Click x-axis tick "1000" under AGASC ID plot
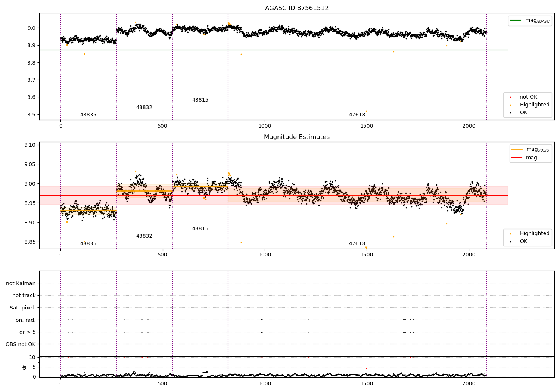The height and width of the screenshot is (392, 560). tap(265, 126)
